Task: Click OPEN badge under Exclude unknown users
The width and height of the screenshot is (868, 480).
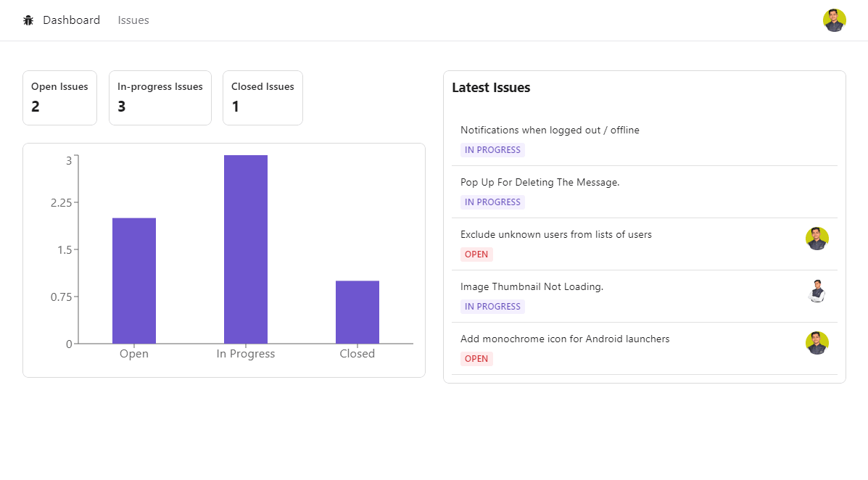Action: (x=476, y=255)
